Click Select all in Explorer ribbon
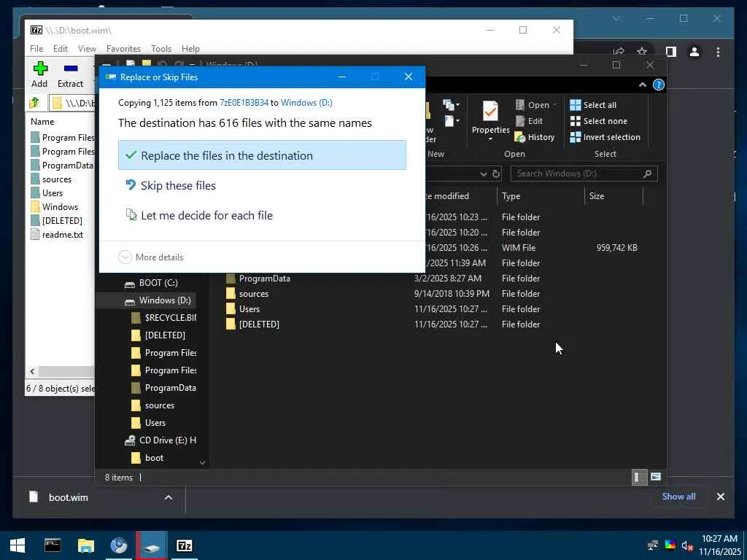This screenshot has height=560, width=747. tap(593, 105)
